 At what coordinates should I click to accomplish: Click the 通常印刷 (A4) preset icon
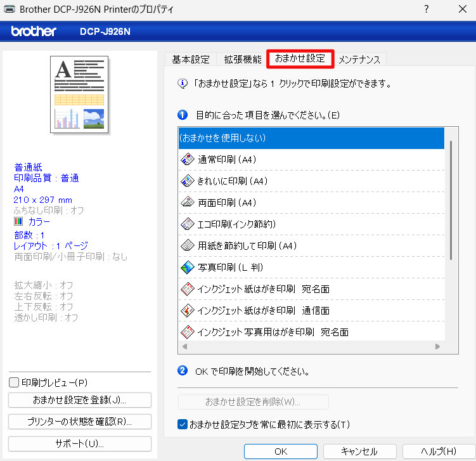point(188,159)
